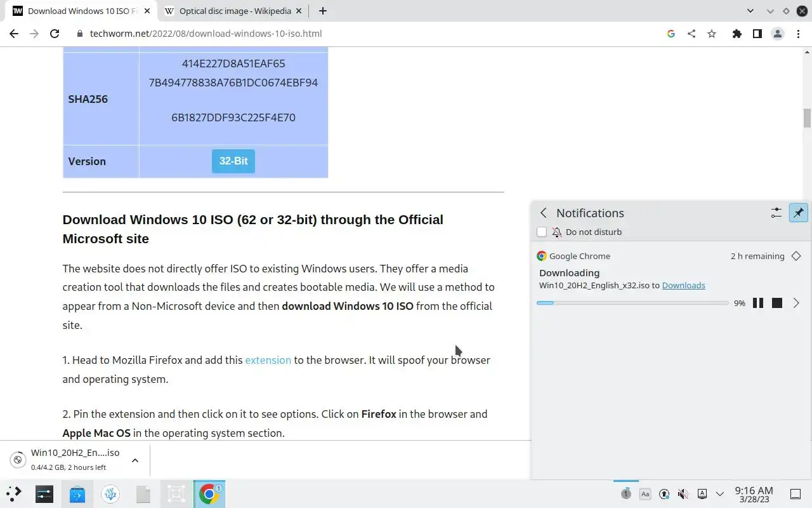Open the tab search dropdown

point(750,11)
